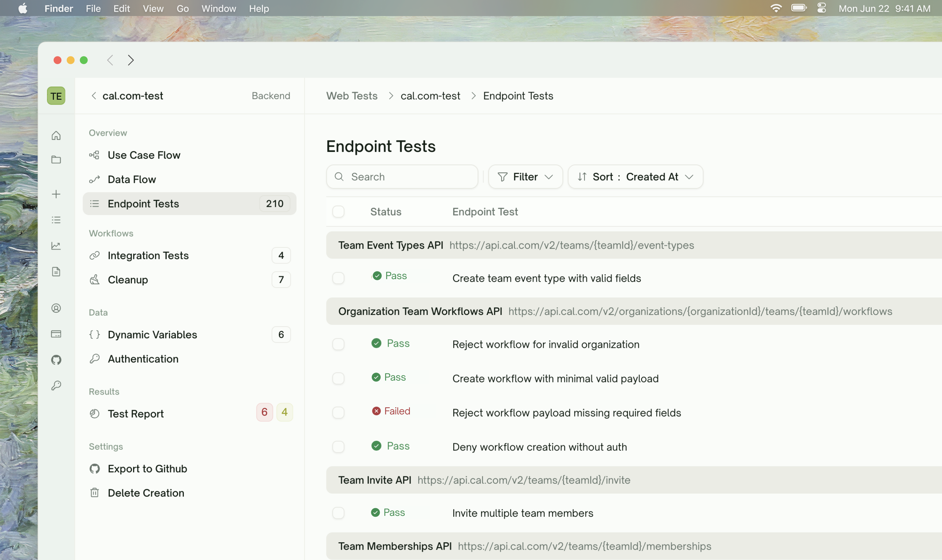Open the Finder menu
This screenshot has height=560, width=942.
(x=59, y=8)
